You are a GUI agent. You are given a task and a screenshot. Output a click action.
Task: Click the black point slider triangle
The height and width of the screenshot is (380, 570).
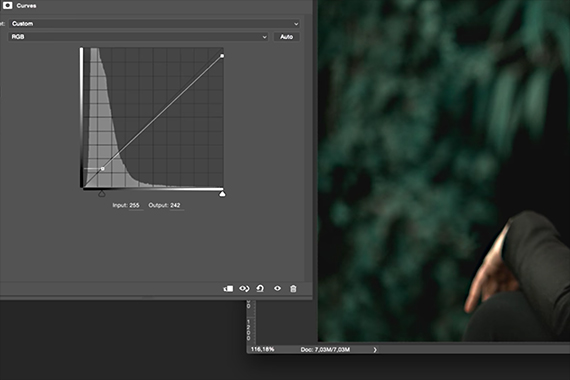tap(102, 194)
